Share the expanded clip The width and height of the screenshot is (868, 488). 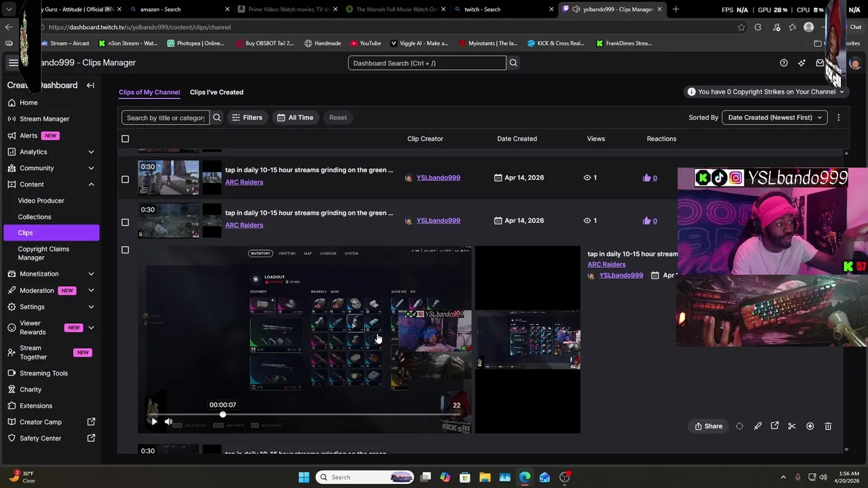[x=708, y=426]
